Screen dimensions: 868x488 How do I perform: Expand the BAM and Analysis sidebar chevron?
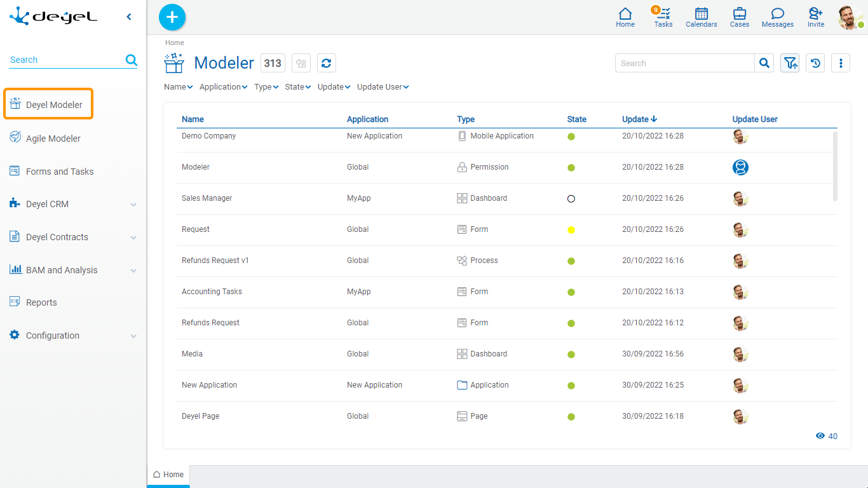coord(133,271)
